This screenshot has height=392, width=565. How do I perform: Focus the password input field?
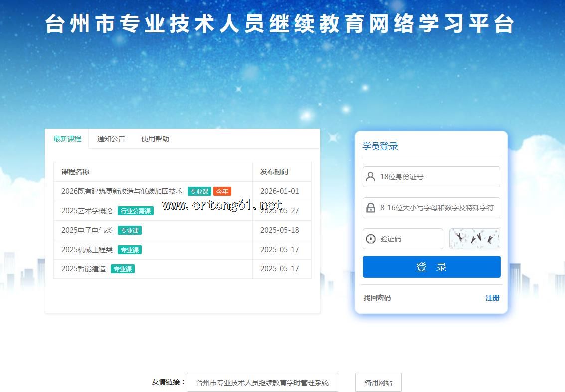[436, 208]
